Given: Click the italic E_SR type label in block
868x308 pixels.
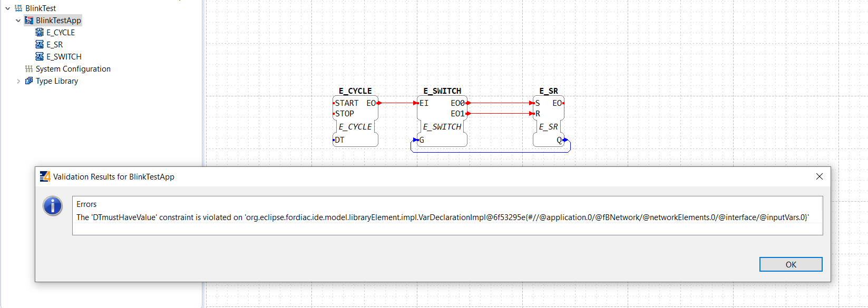Looking at the screenshot, I should (x=549, y=127).
